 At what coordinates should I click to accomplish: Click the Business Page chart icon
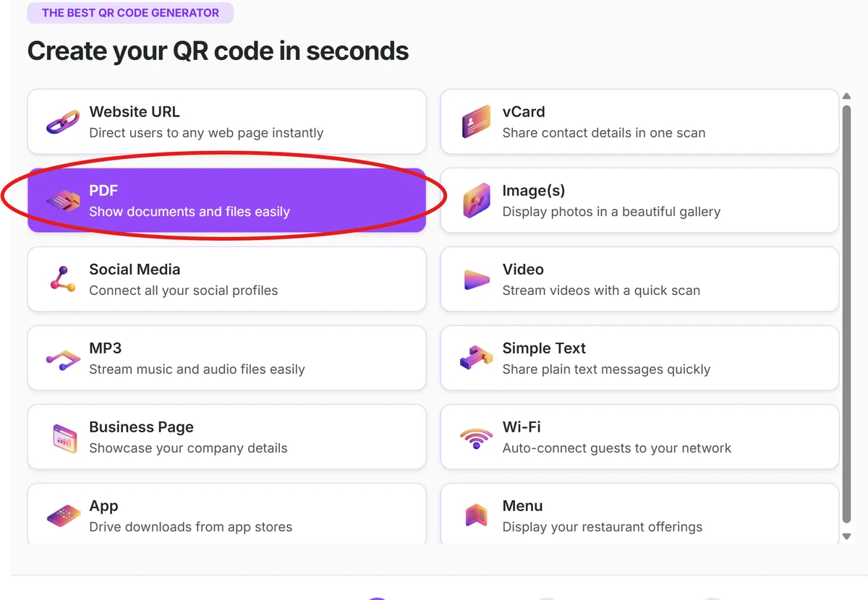[63, 437]
